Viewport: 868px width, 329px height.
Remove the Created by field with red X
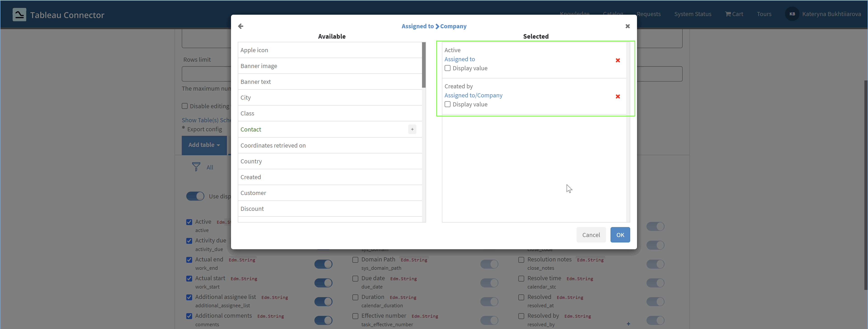coord(618,96)
